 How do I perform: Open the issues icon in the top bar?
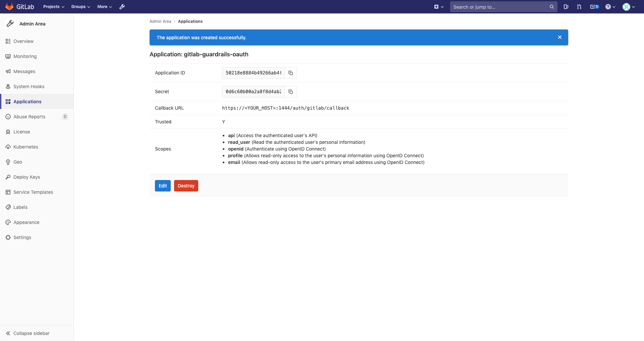tap(566, 7)
